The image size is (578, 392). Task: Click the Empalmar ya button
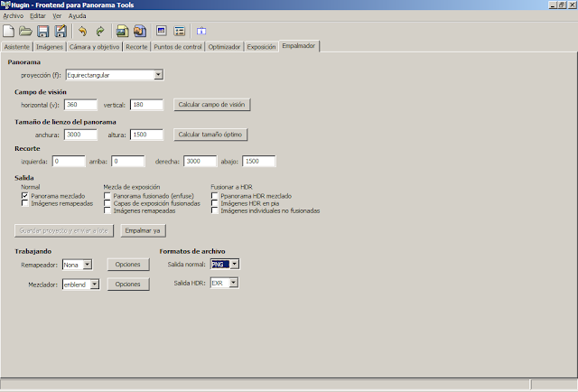click(x=143, y=230)
